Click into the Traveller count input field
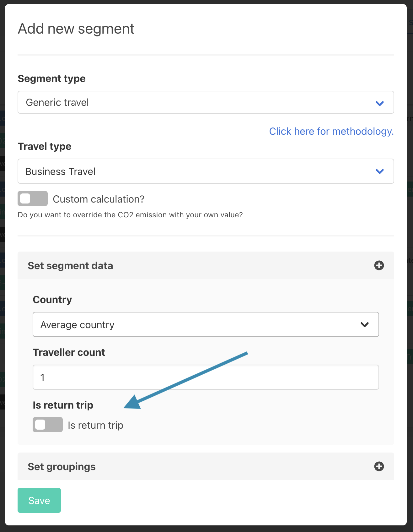Viewport: 413px width, 532px height. (x=206, y=377)
